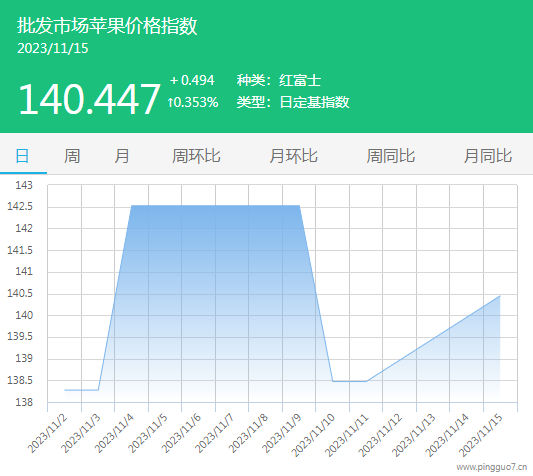Select the 日 daily tab
The width and height of the screenshot is (533, 476).
coord(22,156)
